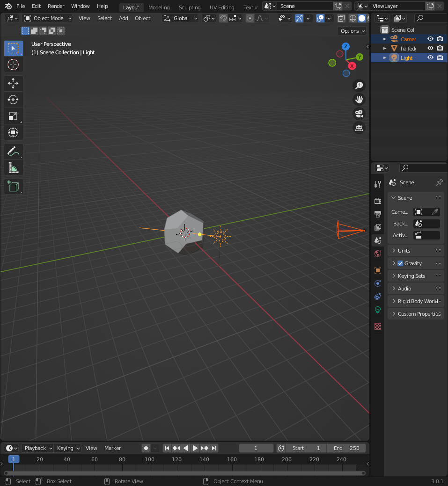This screenshot has width=448, height=486.
Task: Open the World properties tab
Action: (378, 254)
